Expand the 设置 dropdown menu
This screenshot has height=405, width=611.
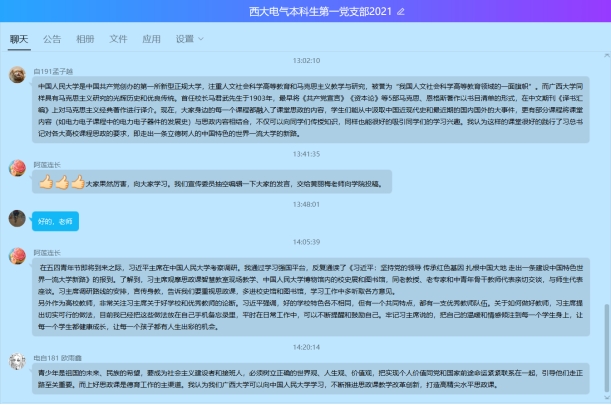pos(188,39)
